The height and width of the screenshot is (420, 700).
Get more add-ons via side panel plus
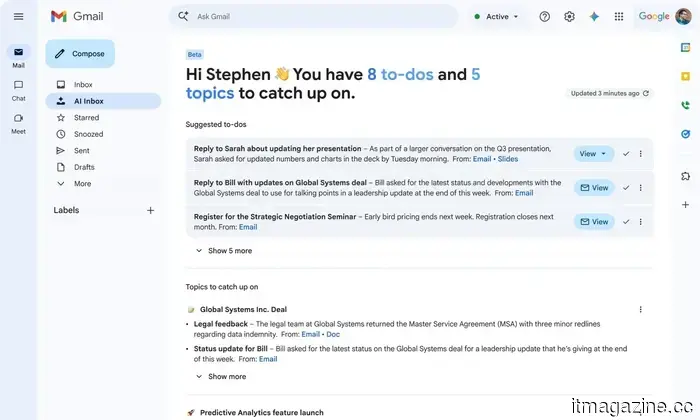coord(685,205)
